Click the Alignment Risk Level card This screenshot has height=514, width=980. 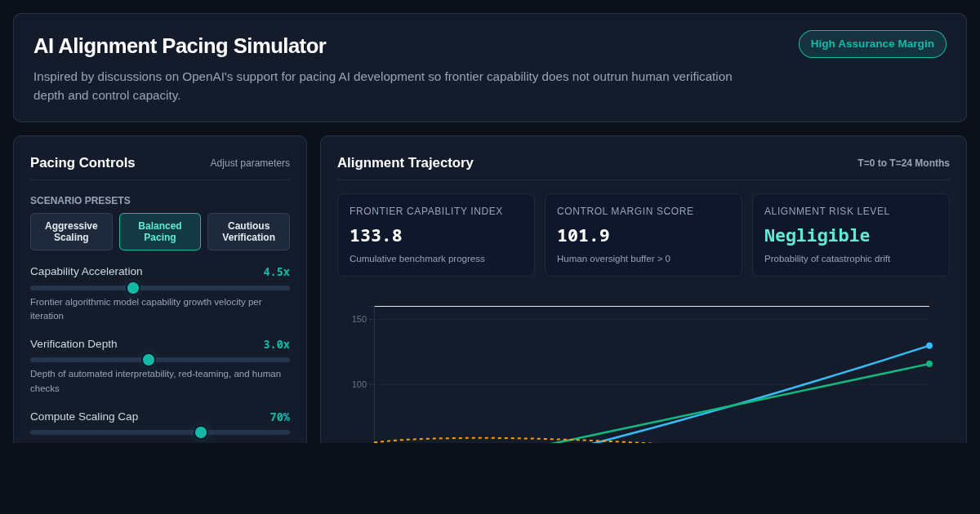851,235
